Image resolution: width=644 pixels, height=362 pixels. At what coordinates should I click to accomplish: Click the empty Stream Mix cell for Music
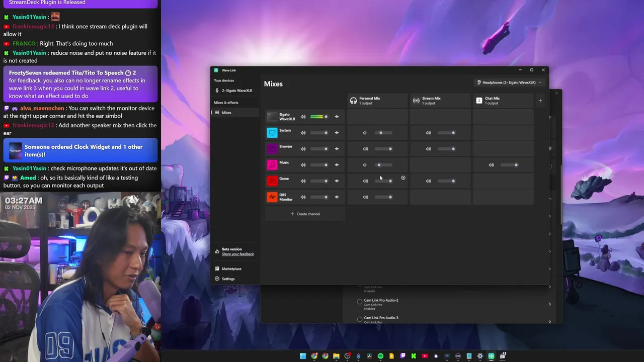click(x=440, y=165)
